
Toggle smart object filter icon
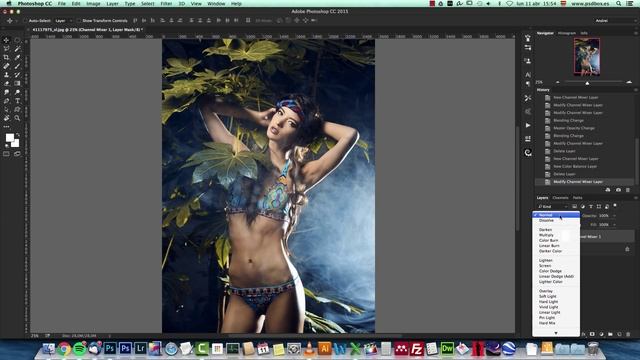[607, 207]
